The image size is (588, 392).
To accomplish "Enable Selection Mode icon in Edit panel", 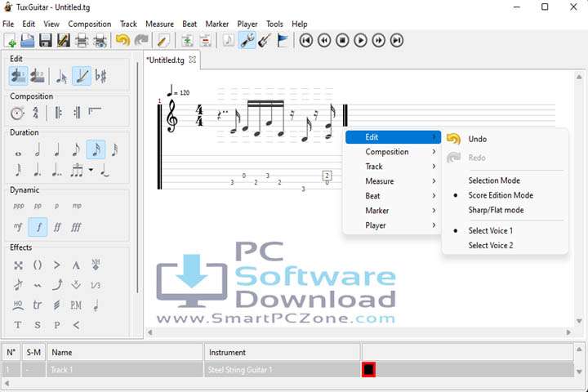I will (x=61, y=76).
